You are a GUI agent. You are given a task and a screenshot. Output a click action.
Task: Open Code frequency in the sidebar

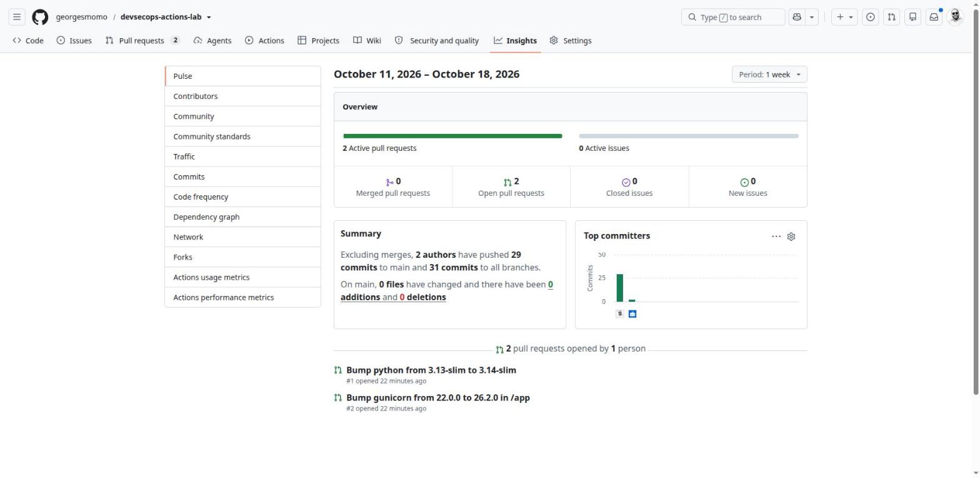point(242,196)
